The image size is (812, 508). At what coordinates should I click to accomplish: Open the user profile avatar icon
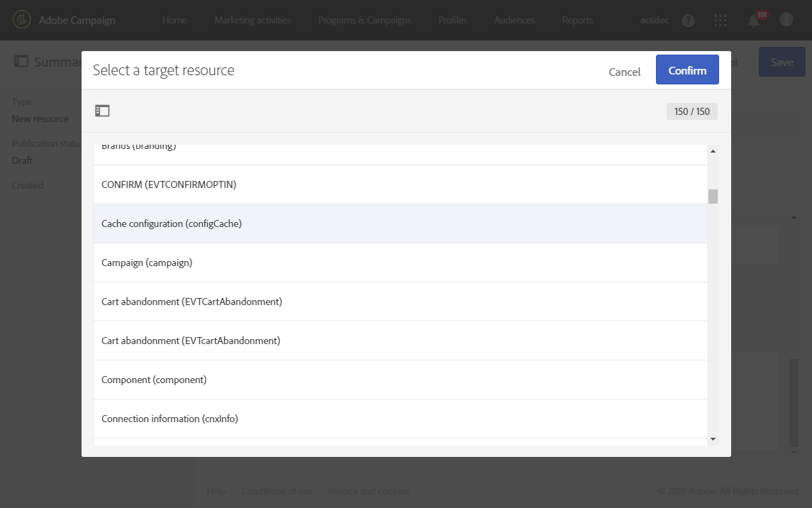(x=786, y=20)
